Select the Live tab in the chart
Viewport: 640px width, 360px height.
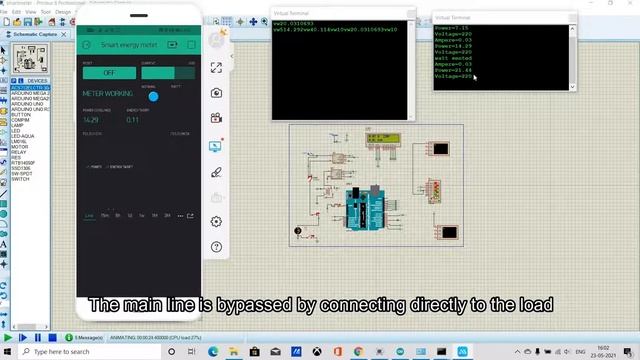tap(89, 216)
